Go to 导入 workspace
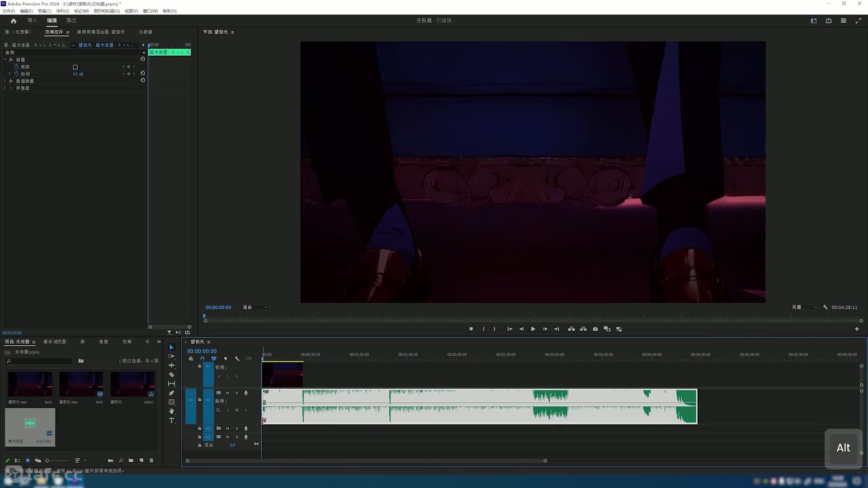The height and width of the screenshot is (488, 868). [x=33, y=21]
